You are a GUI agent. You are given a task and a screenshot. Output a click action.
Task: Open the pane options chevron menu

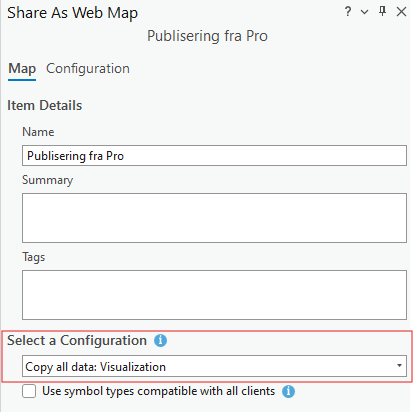365,12
